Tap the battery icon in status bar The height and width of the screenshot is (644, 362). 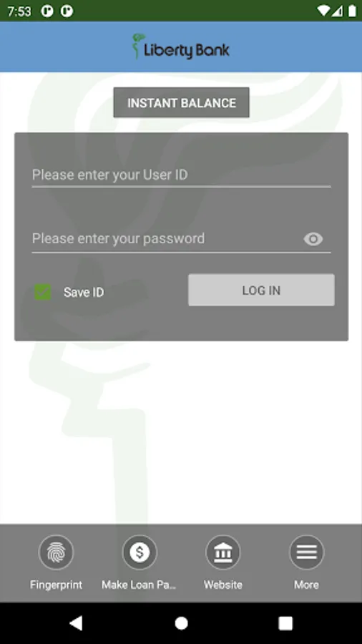(352, 11)
